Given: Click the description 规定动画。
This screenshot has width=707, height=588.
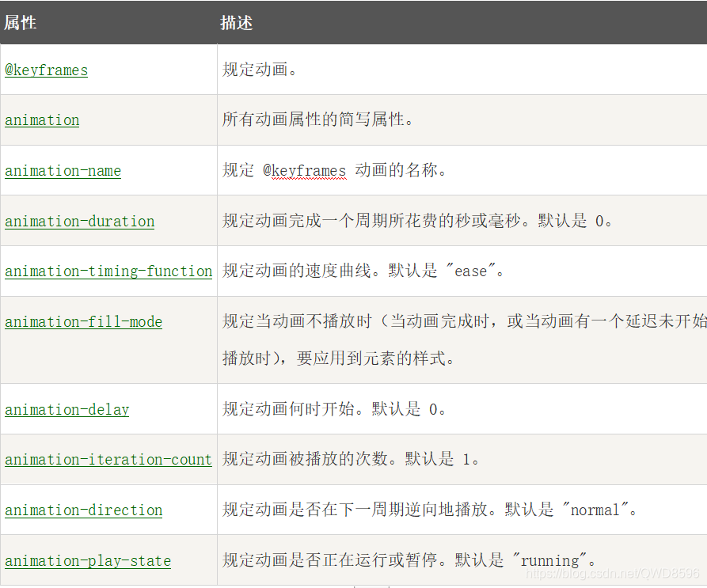Looking at the screenshot, I should click(x=259, y=70).
